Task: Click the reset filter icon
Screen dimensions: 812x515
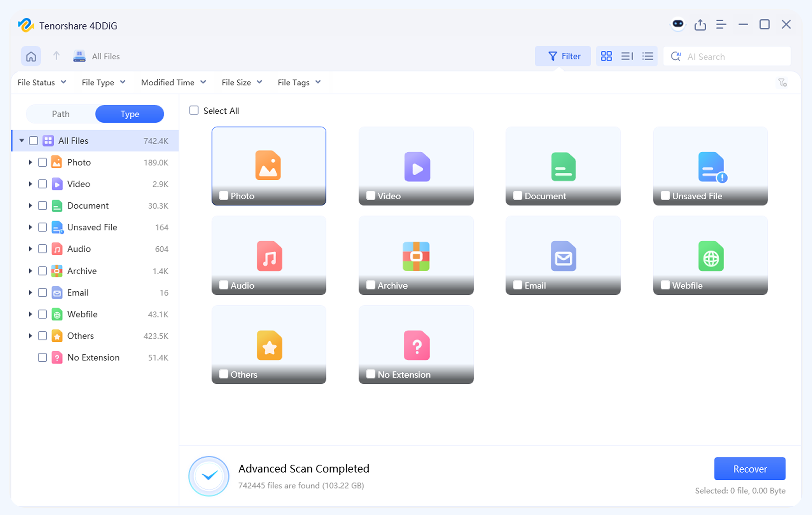Action: tap(782, 83)
